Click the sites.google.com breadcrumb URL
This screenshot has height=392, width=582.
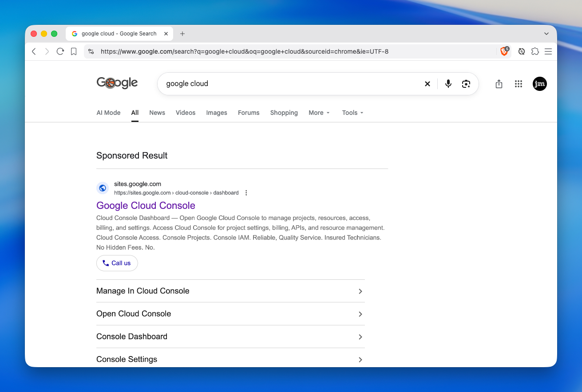pyautogui.click(x=176, y=193)
